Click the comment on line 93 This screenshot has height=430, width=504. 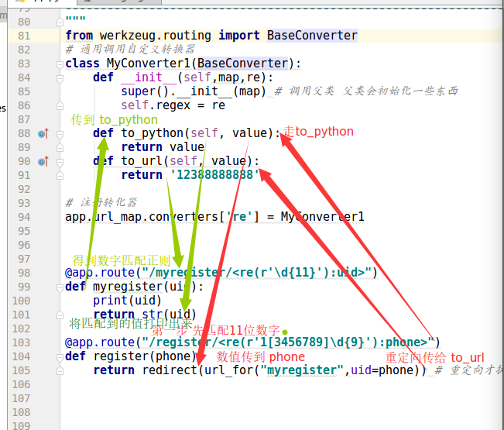coord(101,203)
